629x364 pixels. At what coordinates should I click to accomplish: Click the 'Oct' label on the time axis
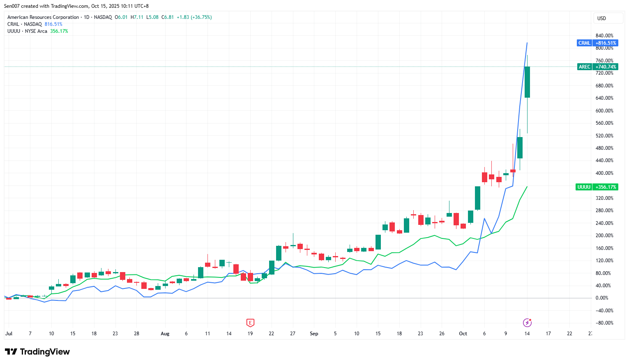point(463,334)
